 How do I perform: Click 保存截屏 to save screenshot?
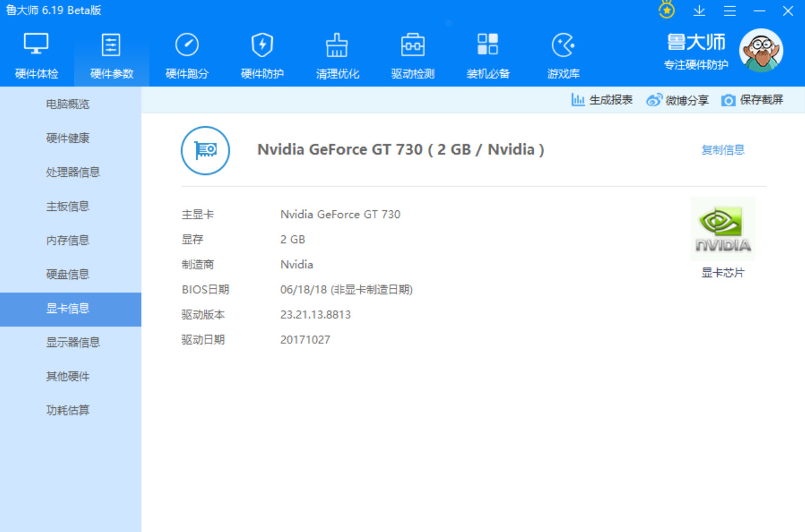click(x=752, y=100)
